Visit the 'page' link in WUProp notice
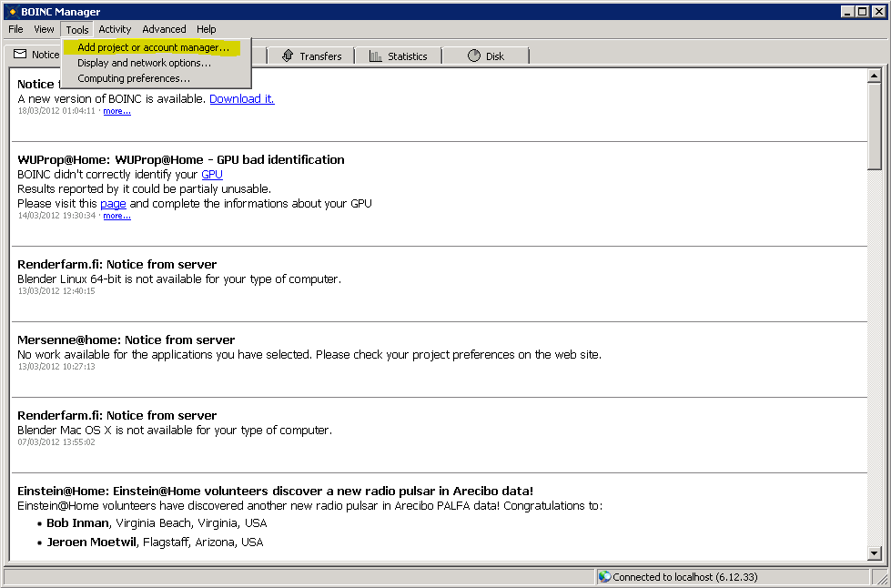This screenshot has width=891, height=588. 113,203
